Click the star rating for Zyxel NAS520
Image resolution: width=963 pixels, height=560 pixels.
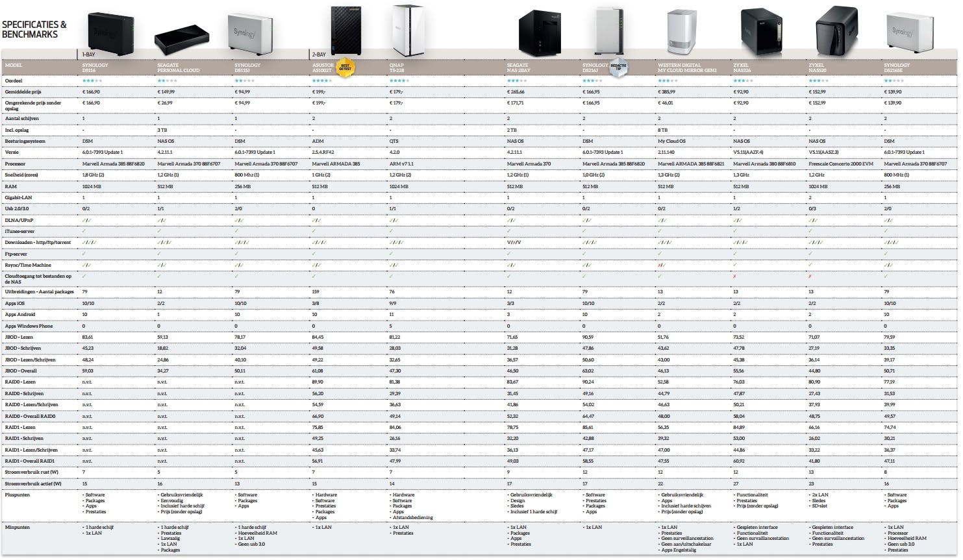tap(818, 81)
